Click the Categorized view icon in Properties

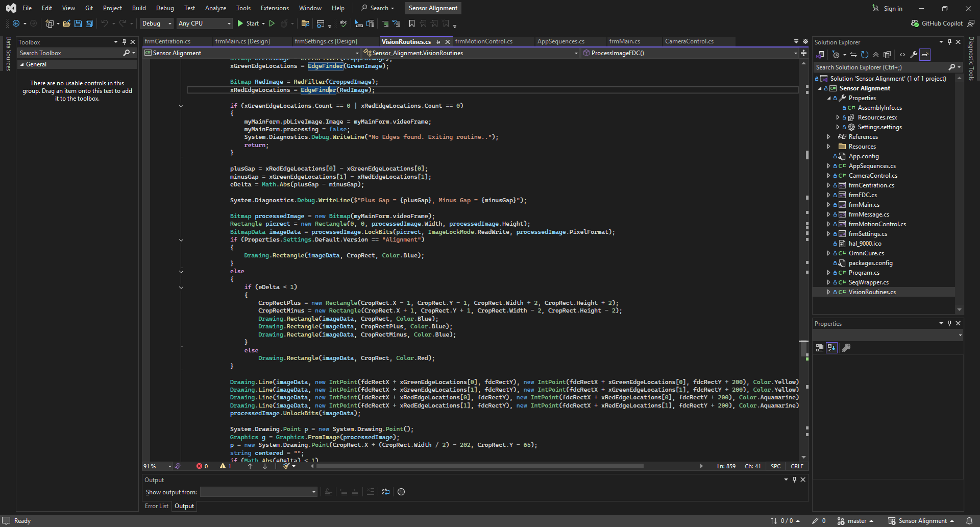[x=820, y=348]
